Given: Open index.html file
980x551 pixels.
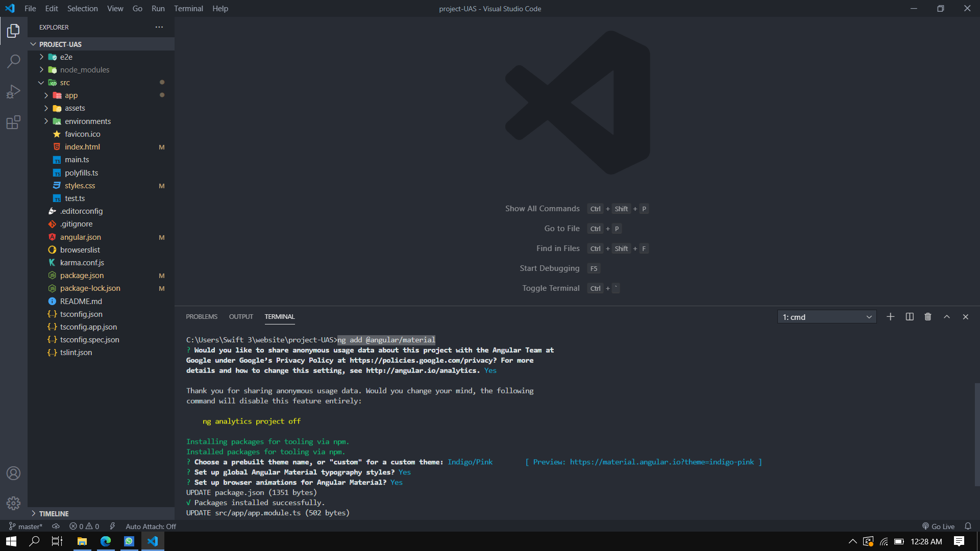Looking at the screenshot, I should (x=101, y=147).
